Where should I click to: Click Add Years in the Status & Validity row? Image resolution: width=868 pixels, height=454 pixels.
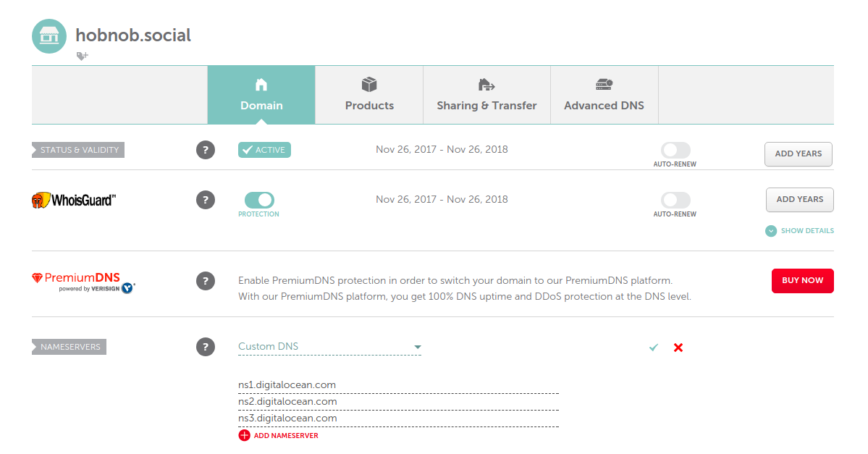point(799,154)
